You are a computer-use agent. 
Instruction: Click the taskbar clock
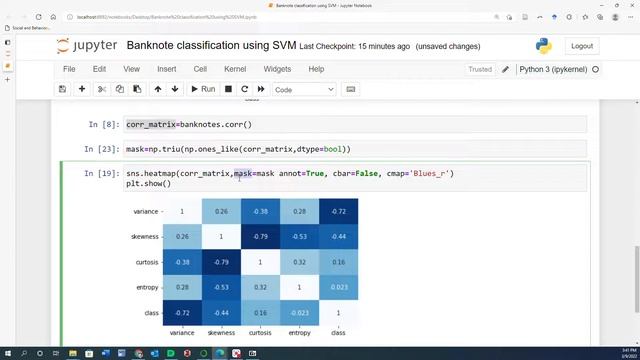click(x=629, y=353)
